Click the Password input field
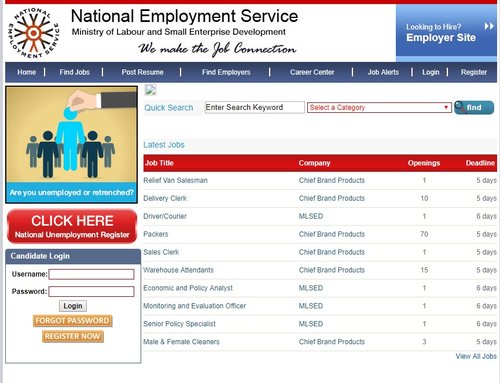The image size is (500, 383). pos(91,292)
